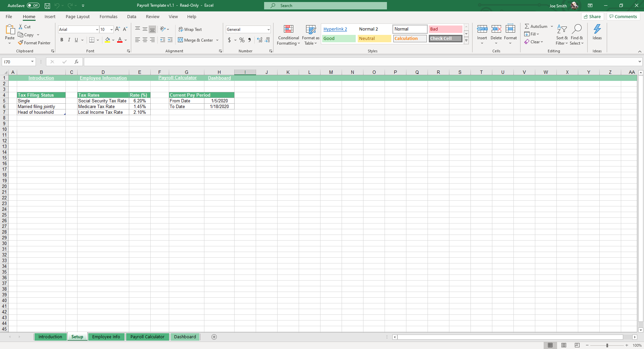The image size is (644, 349).
Task: Toggle Italic formatting
Action: 69,40
